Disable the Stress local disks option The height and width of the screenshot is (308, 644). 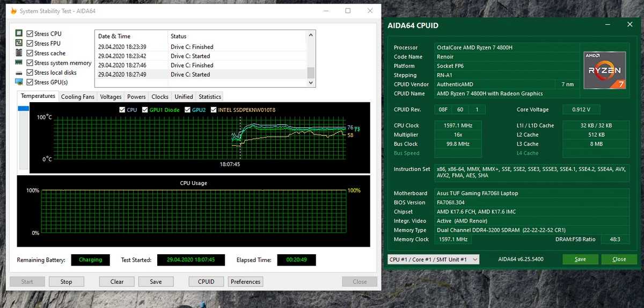click(30, 73)
